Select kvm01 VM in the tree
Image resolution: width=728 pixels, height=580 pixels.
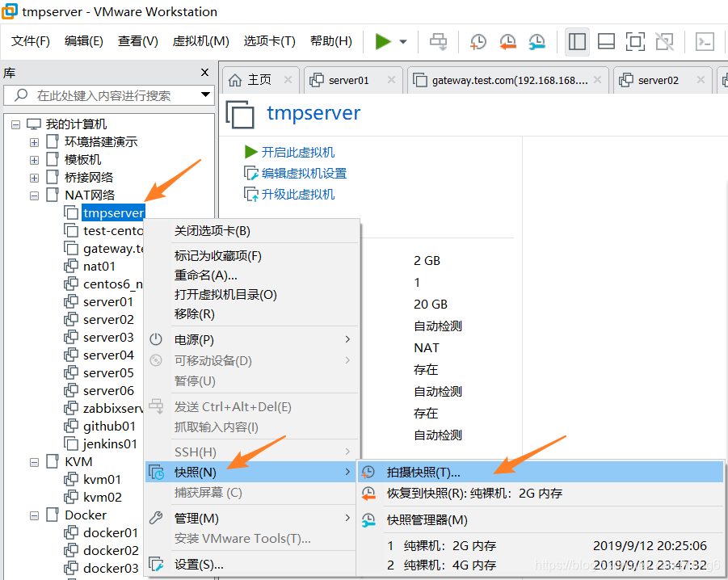pyautogui.click(x=102, y=479)
